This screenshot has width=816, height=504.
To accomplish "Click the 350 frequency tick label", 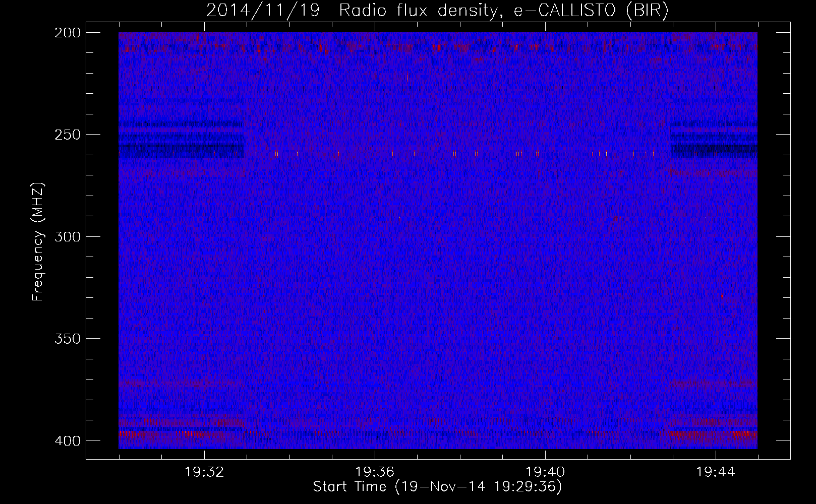I will coord(67,338).
